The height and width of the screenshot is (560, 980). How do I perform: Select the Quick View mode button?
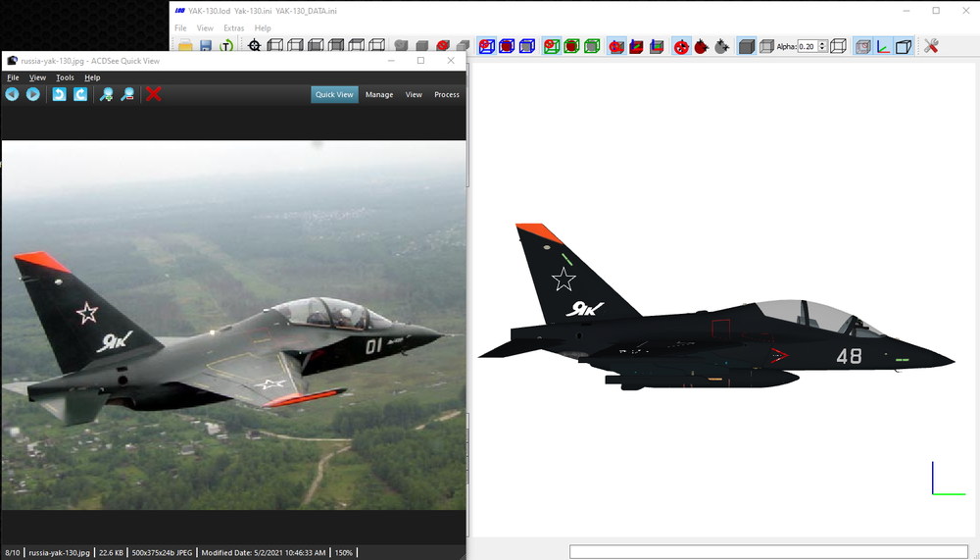point(334,94)
